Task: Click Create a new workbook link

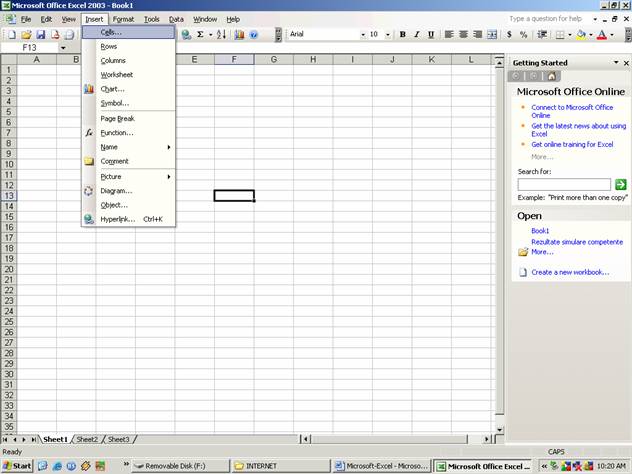Action: coord(570,272)
